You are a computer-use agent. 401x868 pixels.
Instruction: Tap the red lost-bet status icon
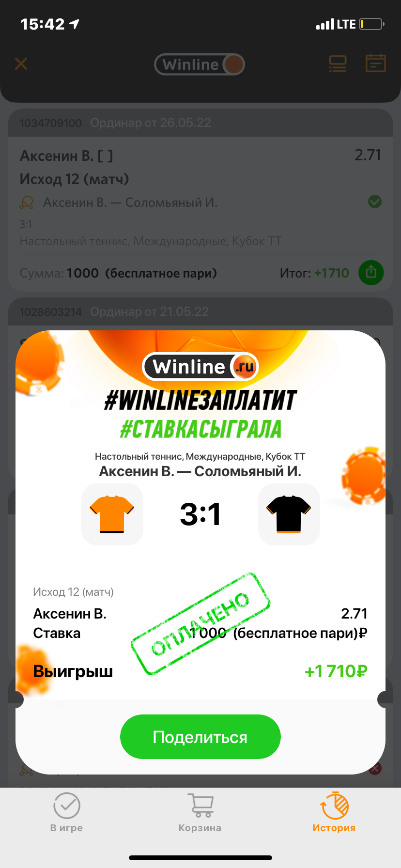[x=376, y=769]
